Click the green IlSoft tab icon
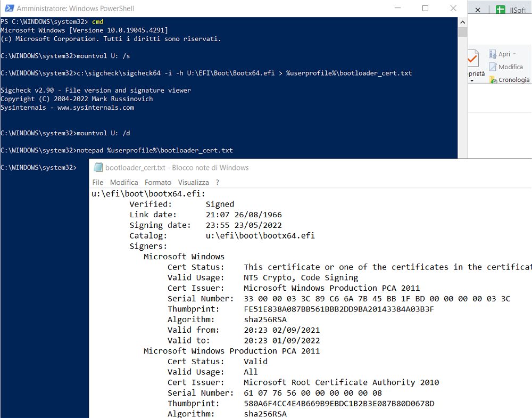Screen dimensions: 532x418 click(500, 10)
